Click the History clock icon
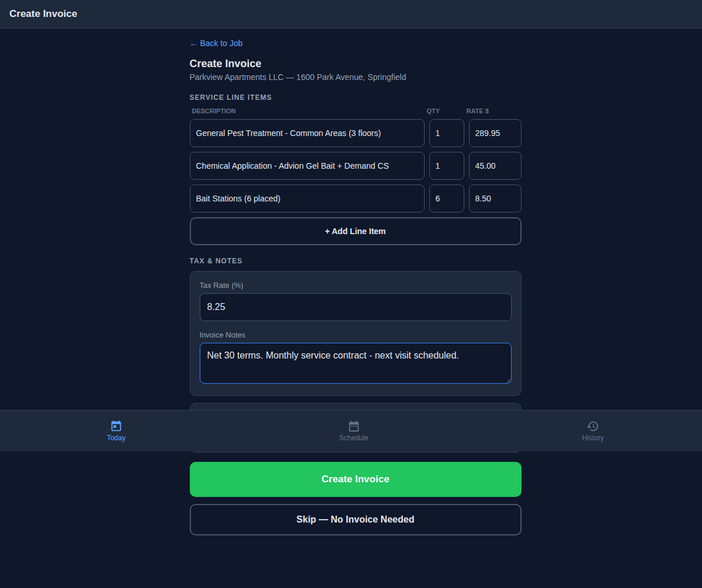 (593, 426)
